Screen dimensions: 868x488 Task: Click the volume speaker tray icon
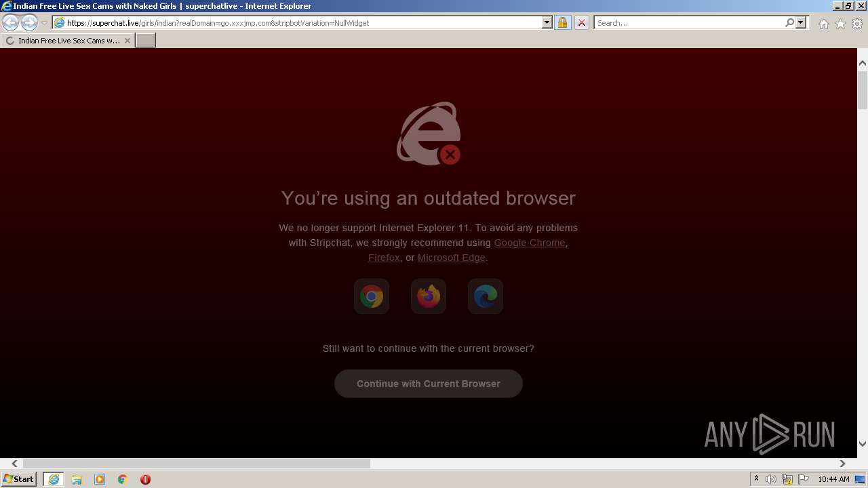click(x=771, y=479)
